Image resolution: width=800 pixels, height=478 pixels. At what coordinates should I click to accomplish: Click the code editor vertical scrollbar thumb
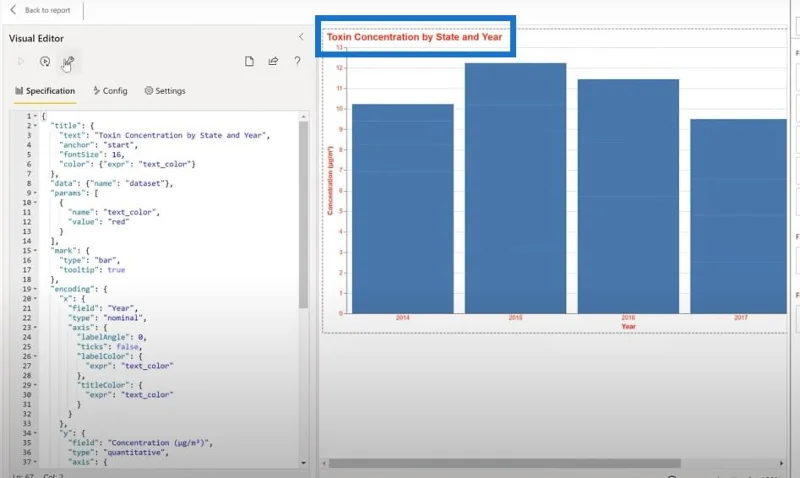[304, 215]
